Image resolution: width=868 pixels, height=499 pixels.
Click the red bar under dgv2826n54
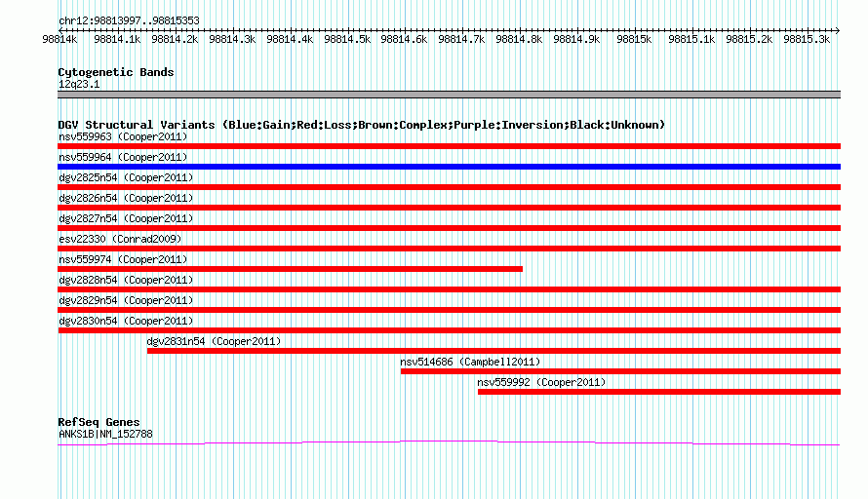pos(449,208)
